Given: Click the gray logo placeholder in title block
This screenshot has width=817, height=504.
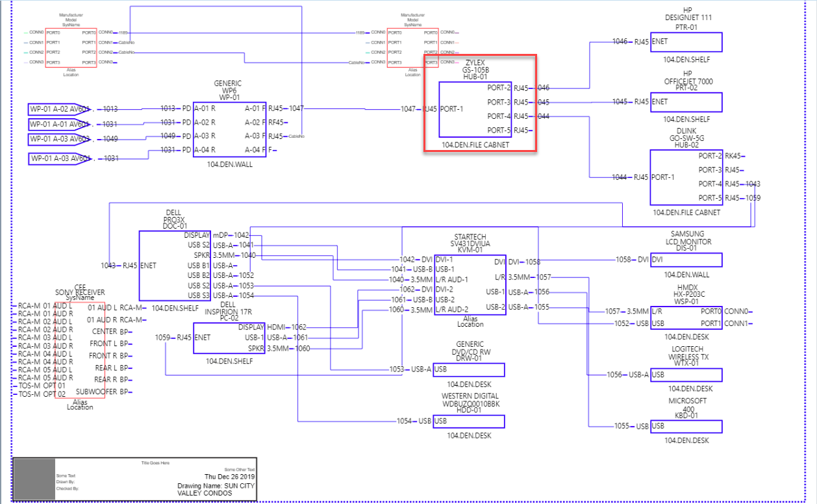Looking at the screenshot, I should [34, 479].
